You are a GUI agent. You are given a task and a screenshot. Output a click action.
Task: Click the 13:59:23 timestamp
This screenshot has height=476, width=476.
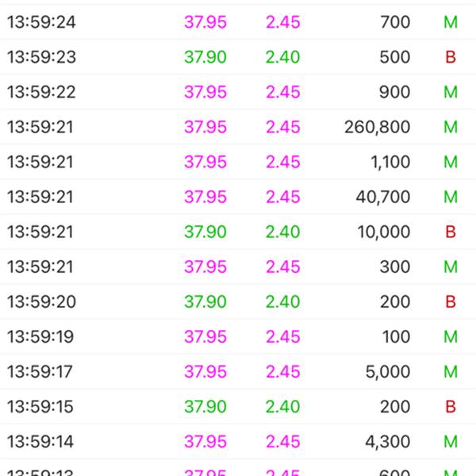tap(41, 57)
